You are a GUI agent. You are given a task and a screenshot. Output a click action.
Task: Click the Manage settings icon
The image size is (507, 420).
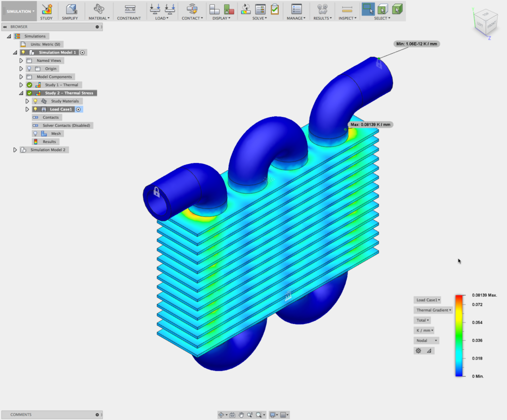click(296, 9)
